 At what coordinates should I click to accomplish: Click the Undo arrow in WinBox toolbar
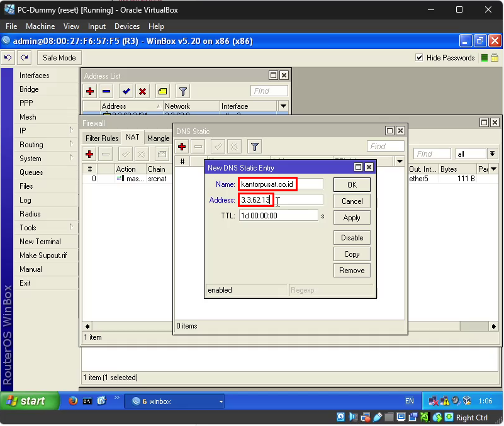click(x=8, y=57)
